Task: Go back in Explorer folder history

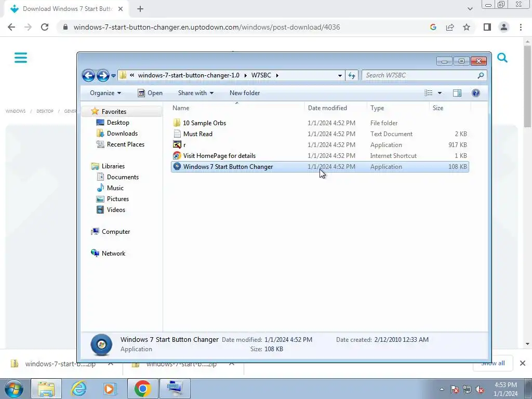Action: [x=88, y=75]
